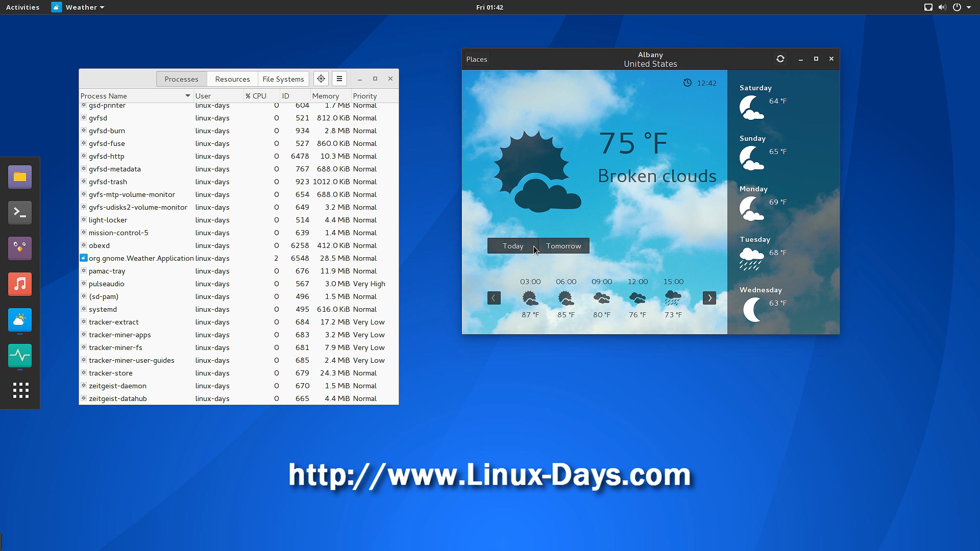
Task: Switch forecast to Tomorrow
Action: click(563, 246)
